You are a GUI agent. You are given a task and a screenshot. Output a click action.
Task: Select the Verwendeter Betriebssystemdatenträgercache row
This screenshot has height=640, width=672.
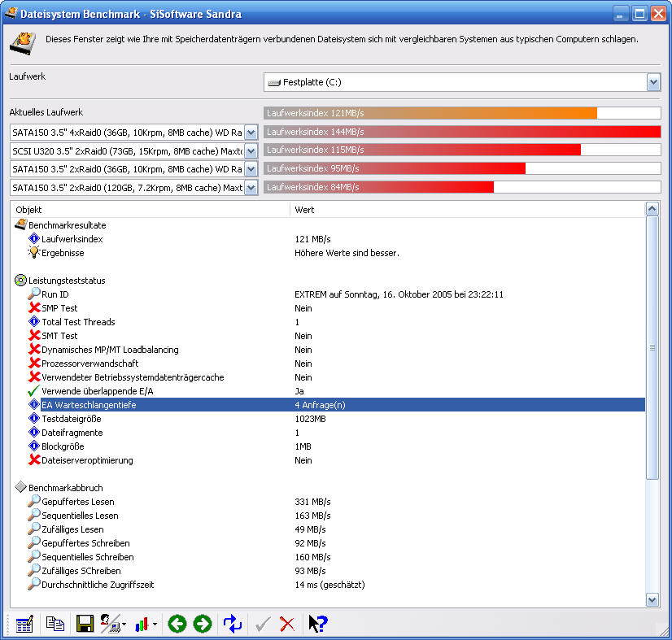click(337, 377)
